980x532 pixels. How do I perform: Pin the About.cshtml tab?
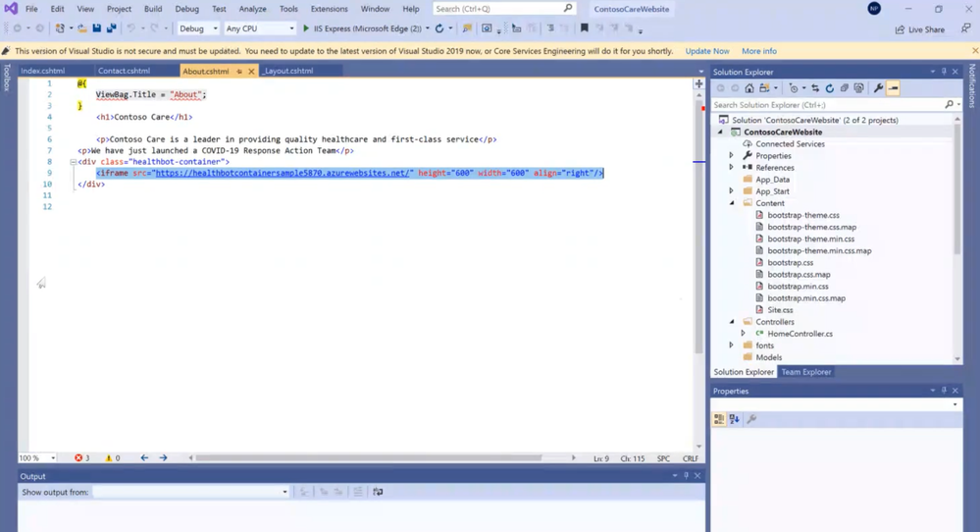[239, 72]
